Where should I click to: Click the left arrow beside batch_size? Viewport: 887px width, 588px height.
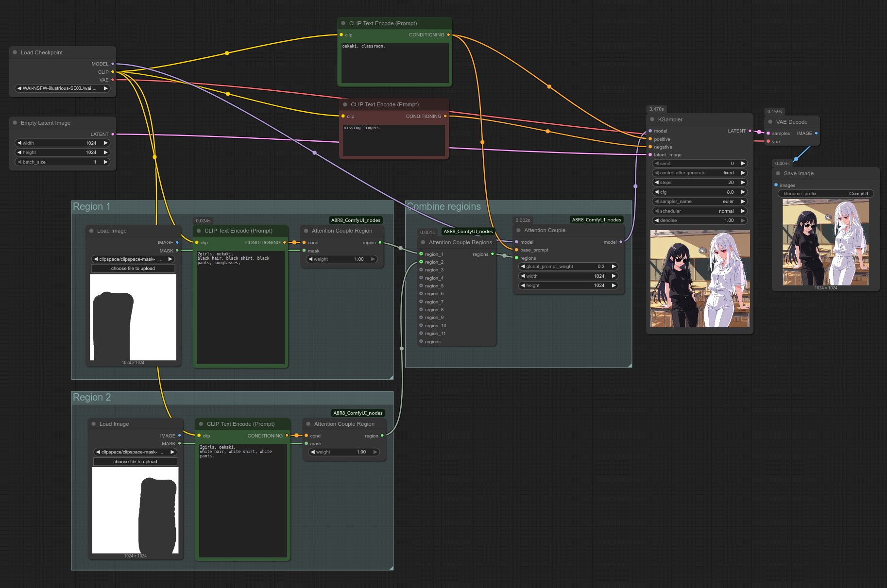[x=19, y=162]
